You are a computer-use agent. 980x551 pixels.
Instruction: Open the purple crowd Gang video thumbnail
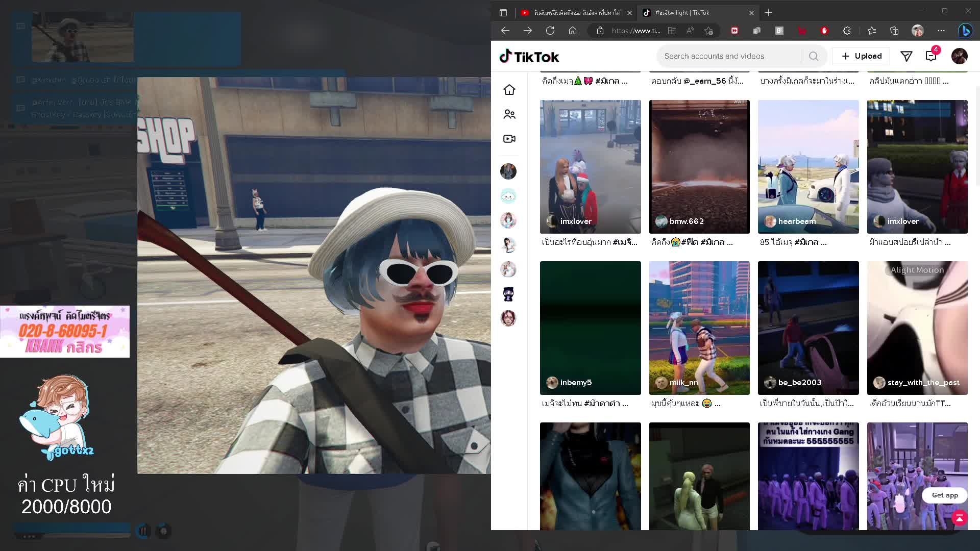coord(808,476)
